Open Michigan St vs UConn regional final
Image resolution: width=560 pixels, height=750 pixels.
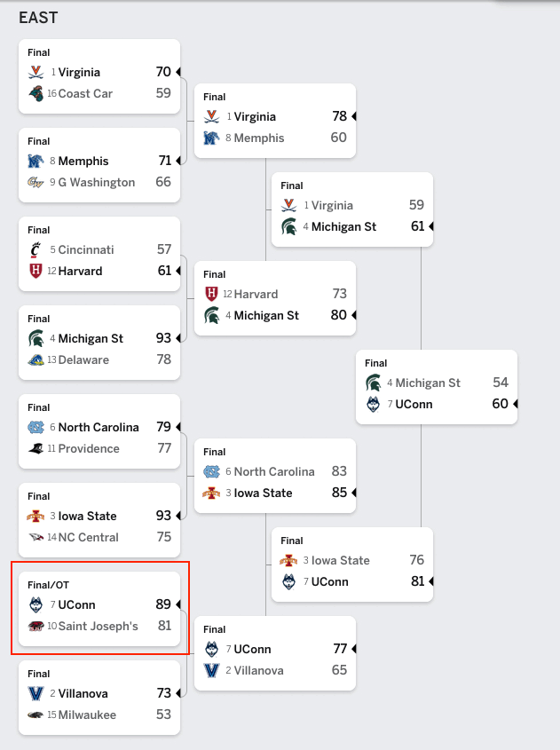(437, 387)
